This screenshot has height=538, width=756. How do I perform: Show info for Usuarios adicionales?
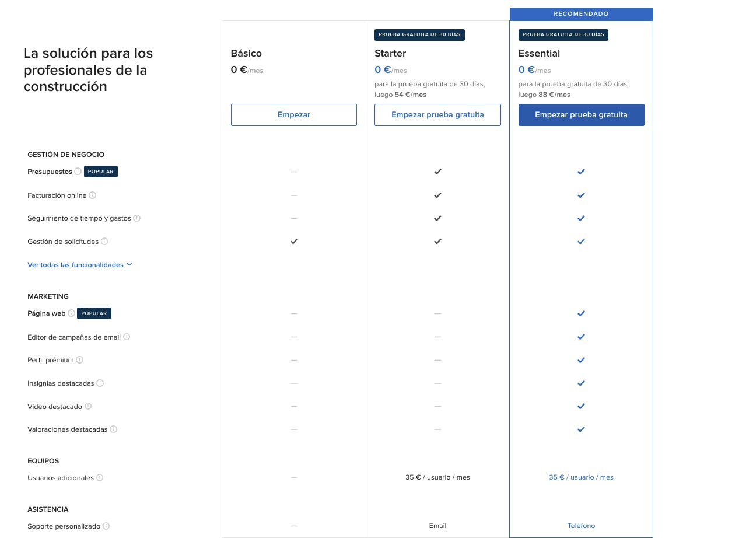[100, 478]
